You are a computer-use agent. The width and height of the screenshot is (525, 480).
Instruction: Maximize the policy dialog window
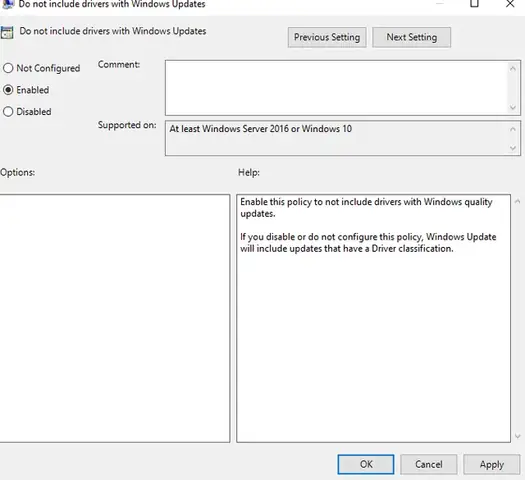click(x=474, y=3)
